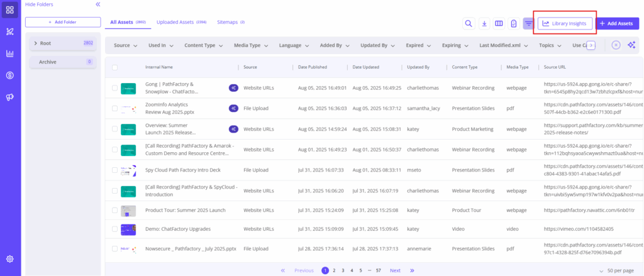The height and width of the screenshot is (276, 644).
Task: Click the AI sparkle icon near filters
Action: pos(631,45)
